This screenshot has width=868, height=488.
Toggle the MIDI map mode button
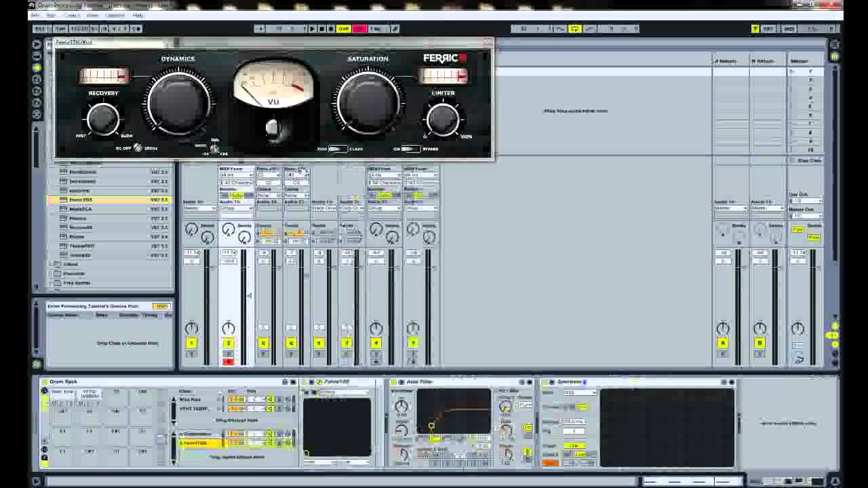[x=789, y=29]
